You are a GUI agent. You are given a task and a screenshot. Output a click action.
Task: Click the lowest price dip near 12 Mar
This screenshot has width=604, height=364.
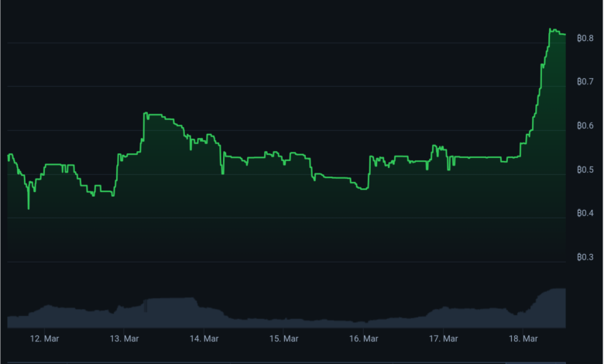(x=29, y=208)
